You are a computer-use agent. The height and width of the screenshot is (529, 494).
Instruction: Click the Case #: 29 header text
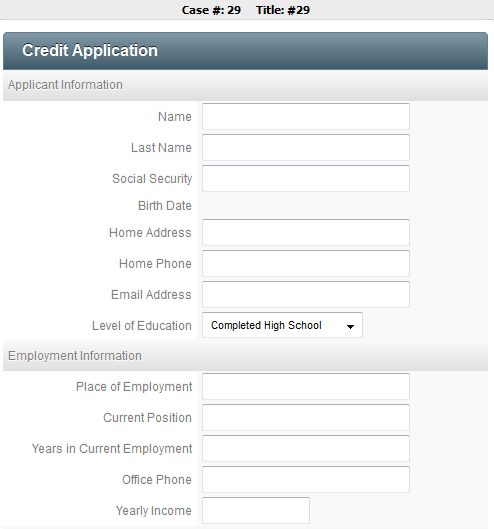(211, 10)
